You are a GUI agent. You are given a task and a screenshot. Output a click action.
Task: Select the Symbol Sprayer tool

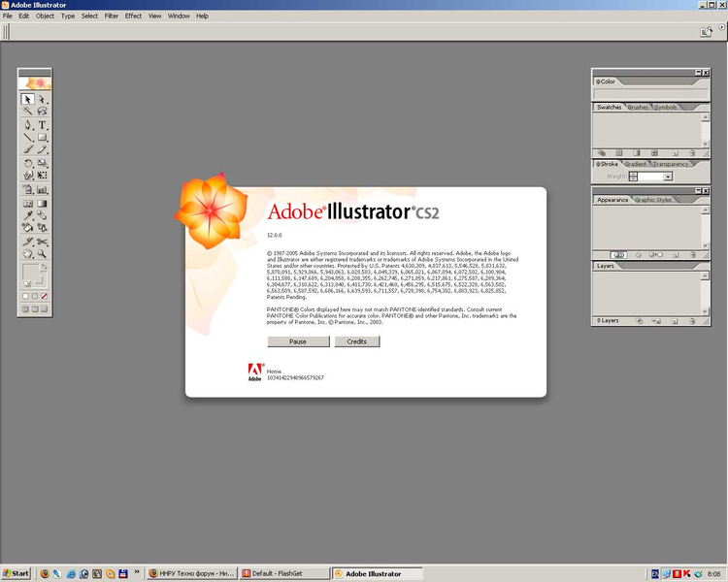point(27,189)
